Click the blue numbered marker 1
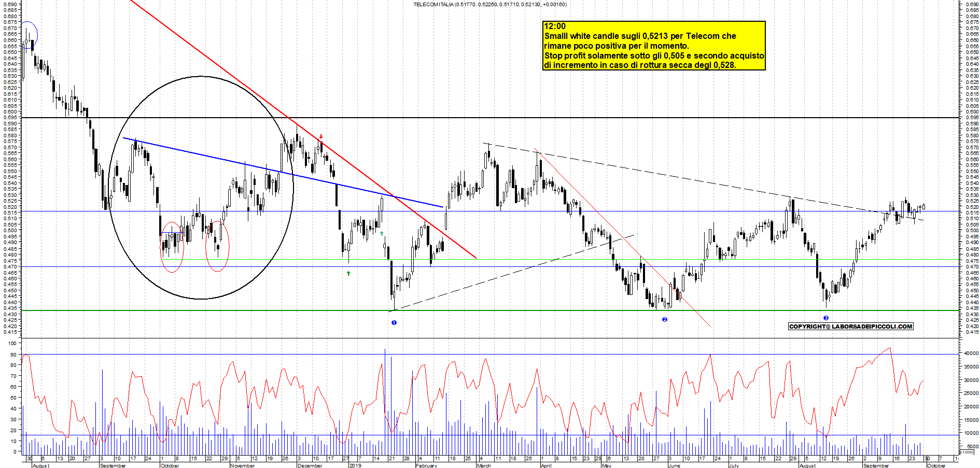The width and height of the screenshot is (980, 468). pos(394,322)
